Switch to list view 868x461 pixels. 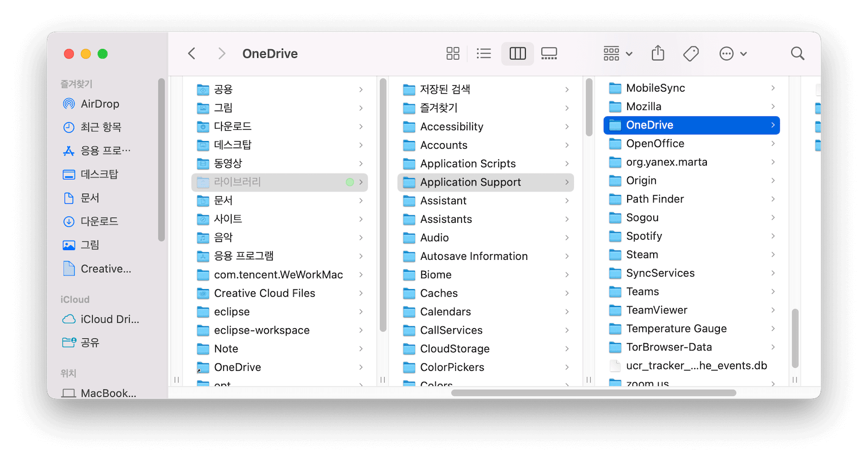[x=483, y=53]
